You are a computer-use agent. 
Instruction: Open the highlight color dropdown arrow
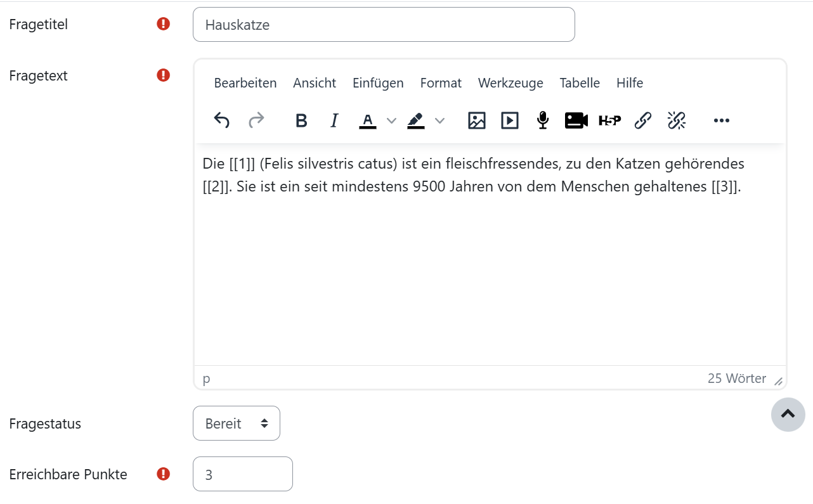click(x=439, y=120)
